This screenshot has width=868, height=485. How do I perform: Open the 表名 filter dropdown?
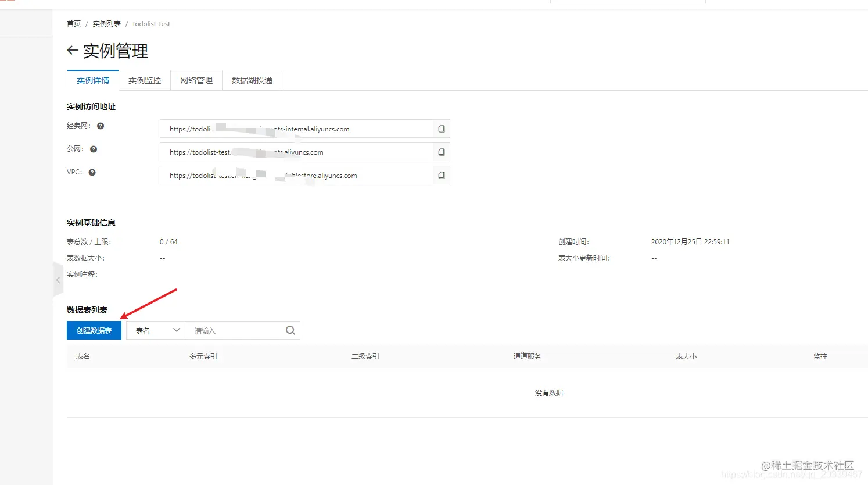click(156, 330)
